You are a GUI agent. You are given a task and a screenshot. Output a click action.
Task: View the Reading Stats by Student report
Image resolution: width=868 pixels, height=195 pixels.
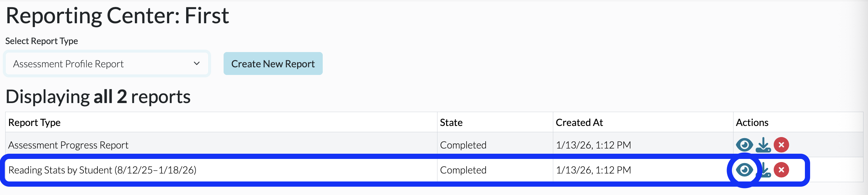coord(744,170)
